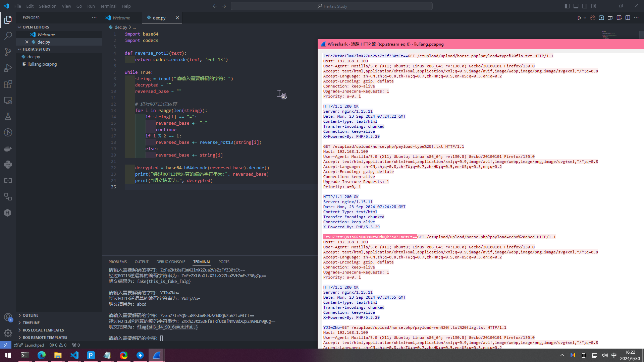644x362 pixels.
Task: Toggle Chinese input method indicator
Action: tap(614, 355)
